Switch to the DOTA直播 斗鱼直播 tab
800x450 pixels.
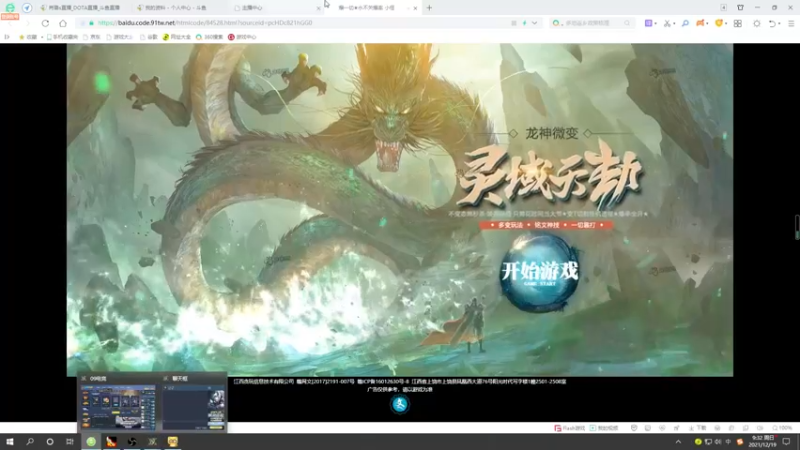click(81, 8)
